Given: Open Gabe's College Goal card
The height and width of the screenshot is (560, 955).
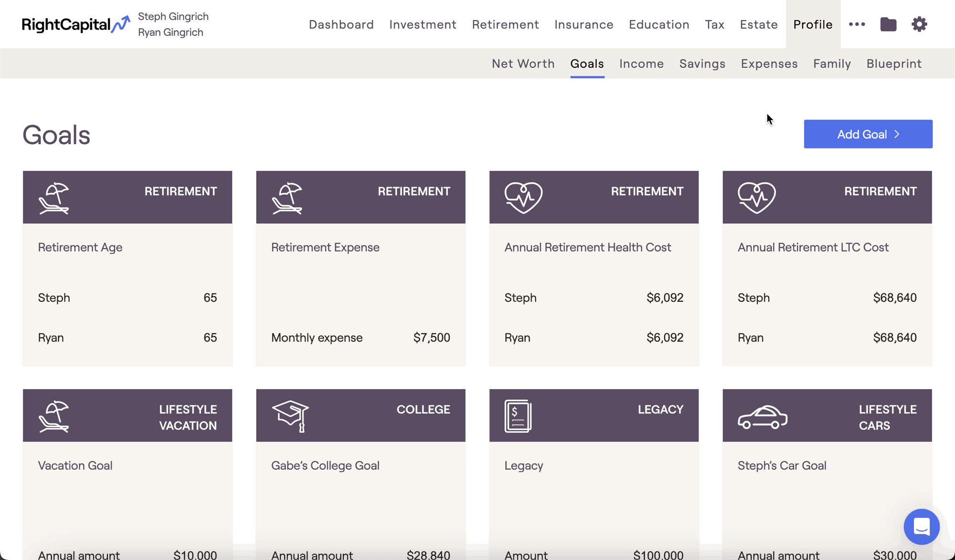Looking at the screenshot, I should (x=361, y=474).
